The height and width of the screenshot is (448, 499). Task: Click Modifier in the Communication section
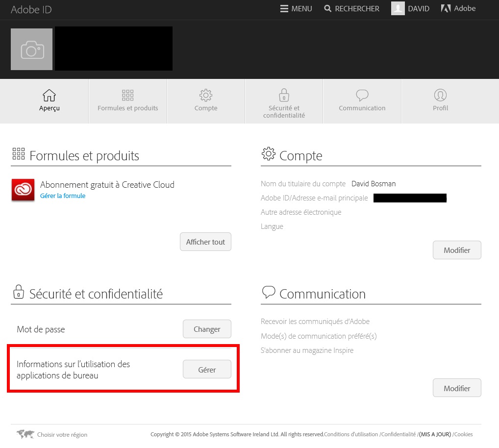click(457, 388)
